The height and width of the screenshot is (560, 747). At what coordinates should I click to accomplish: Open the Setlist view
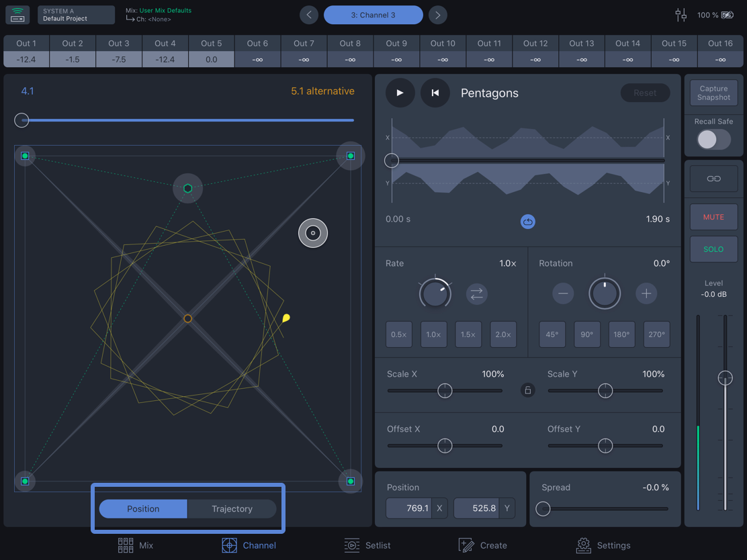(367, 545)
